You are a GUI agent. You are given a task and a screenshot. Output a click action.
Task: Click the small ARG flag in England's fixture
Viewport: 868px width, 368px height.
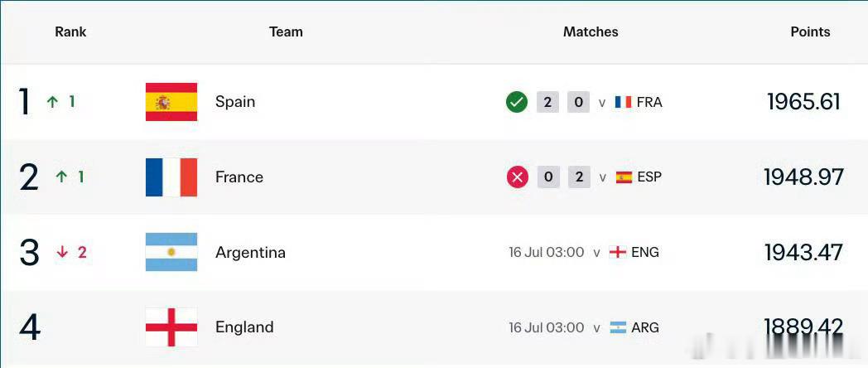pos(618,327)
